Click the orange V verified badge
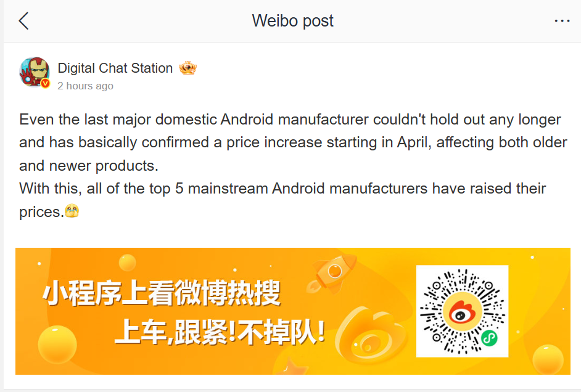 [x=45, y=82]
